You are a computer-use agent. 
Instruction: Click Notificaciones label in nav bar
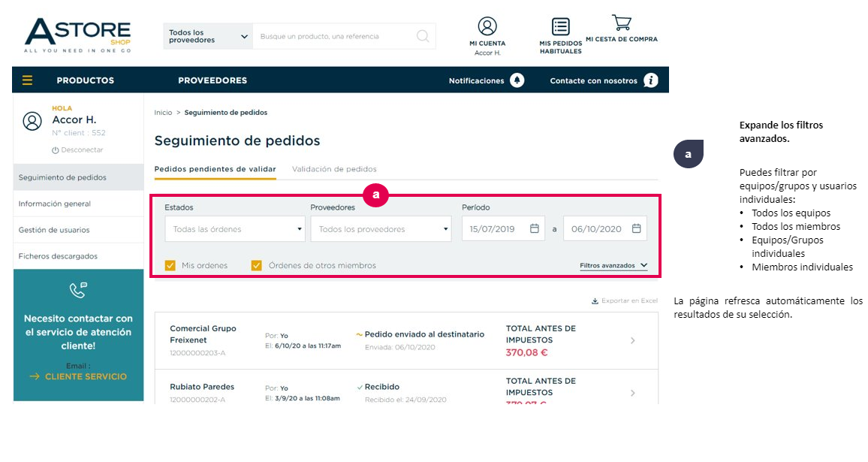(476, 80)
